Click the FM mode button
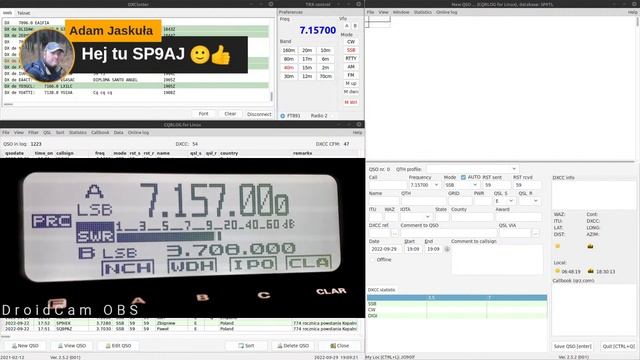 point(351,75)
